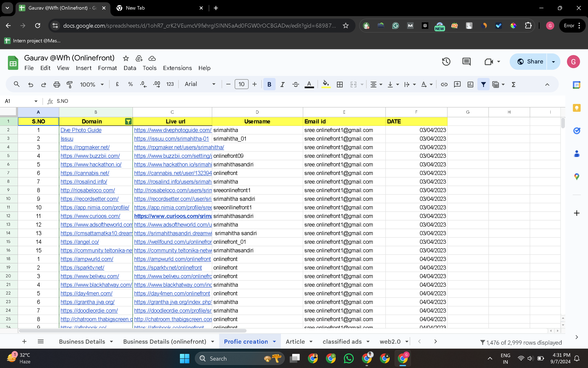This screenshot has width=588, height=368.
Task: Click the insert chart icon
Action: [470, 85]
